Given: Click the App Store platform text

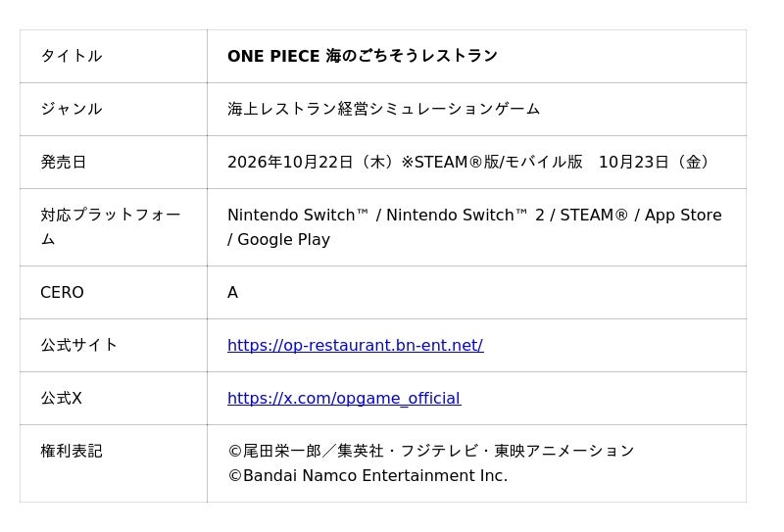Looking at the screenshot, I should tap(683, 215).
